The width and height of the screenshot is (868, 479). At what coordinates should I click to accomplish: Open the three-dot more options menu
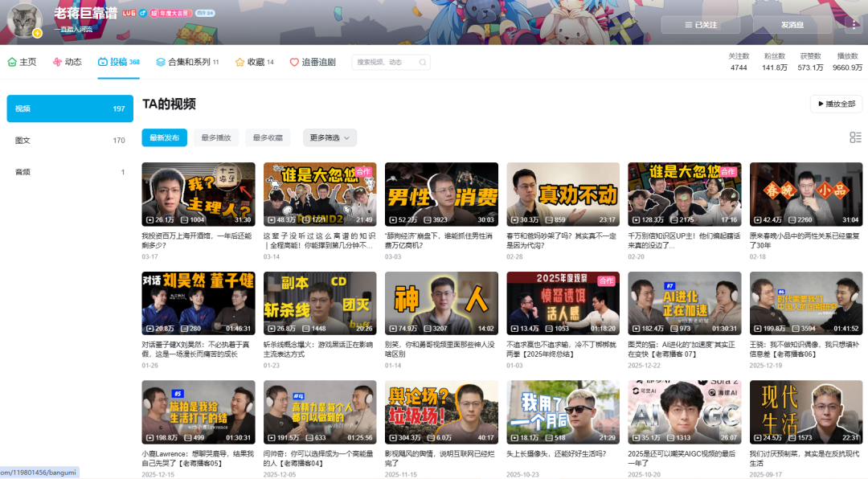point(853,25)
